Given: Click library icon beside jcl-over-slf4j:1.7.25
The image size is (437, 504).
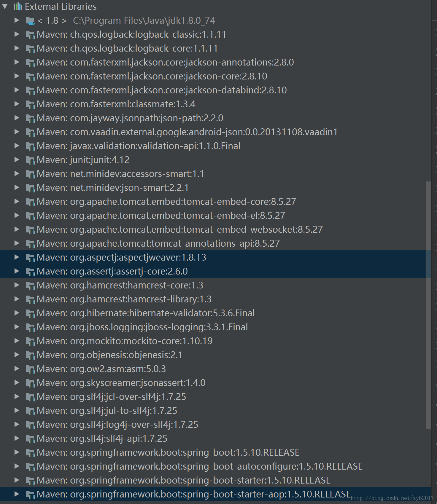Looking at the screenshot, I should point(30,397).
